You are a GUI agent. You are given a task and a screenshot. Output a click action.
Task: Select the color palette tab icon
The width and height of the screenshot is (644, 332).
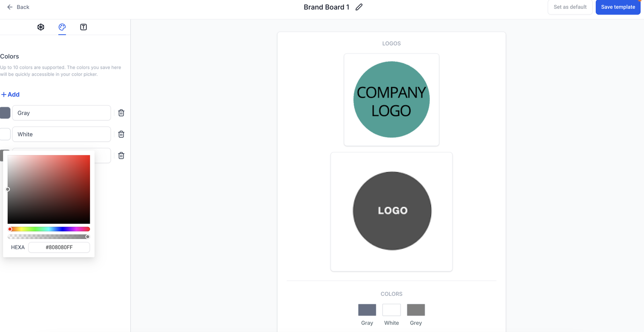[62, 27]
